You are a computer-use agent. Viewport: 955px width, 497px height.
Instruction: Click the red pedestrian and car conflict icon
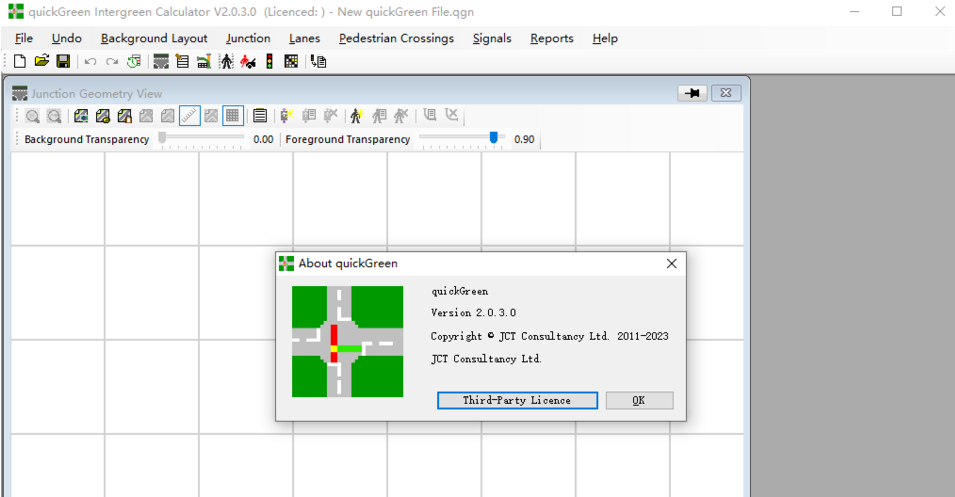tap(248, 62)
